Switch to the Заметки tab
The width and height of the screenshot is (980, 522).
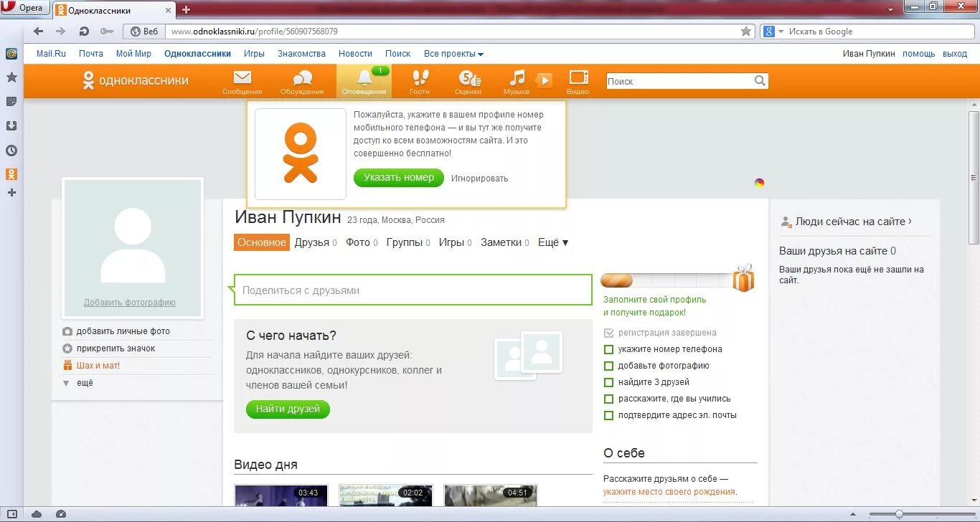tap(505, 242)
